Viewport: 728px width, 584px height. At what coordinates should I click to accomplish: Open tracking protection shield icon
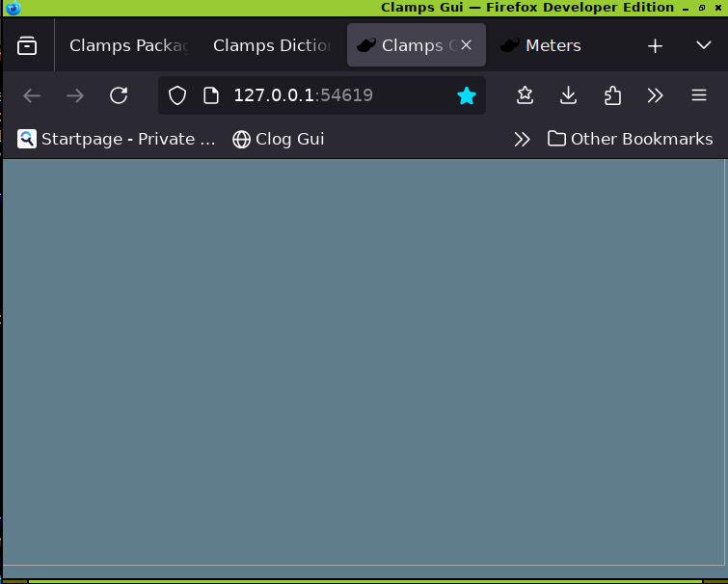click(177, 95)
